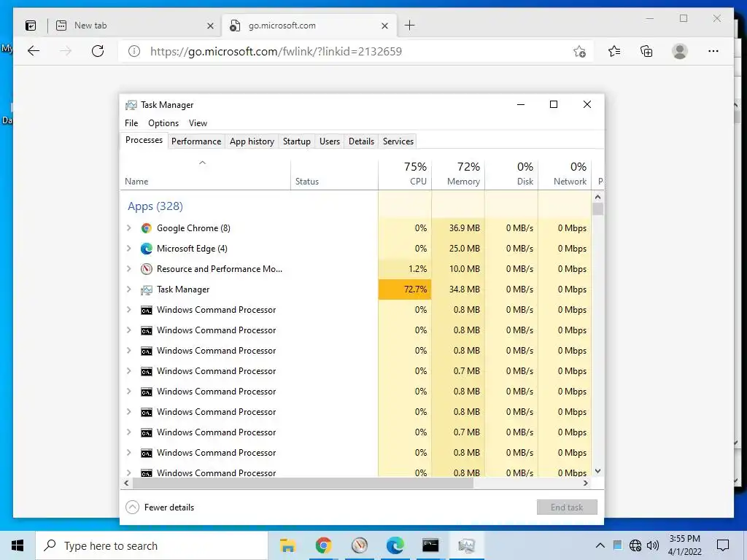Click the tab actions menu icon in Edge
747x560 pixels.
[31, 26]
